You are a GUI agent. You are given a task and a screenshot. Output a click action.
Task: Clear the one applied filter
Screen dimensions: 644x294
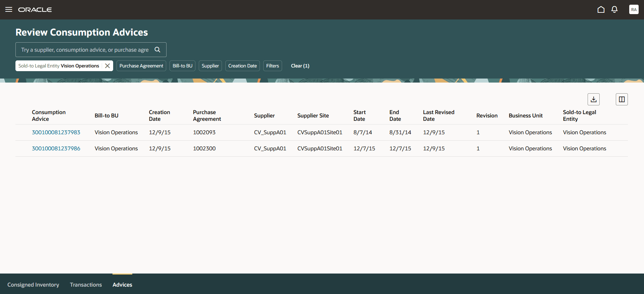click(x=300, y=66)
